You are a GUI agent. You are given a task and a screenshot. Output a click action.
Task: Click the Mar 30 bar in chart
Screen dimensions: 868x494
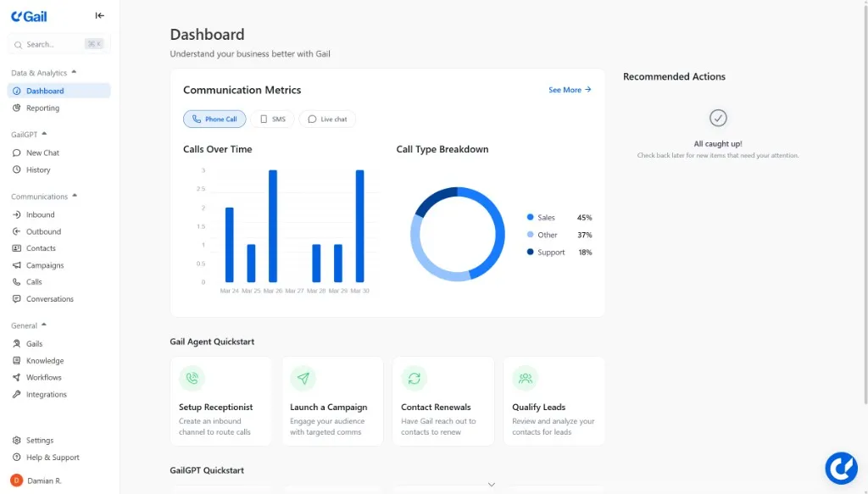359,226
